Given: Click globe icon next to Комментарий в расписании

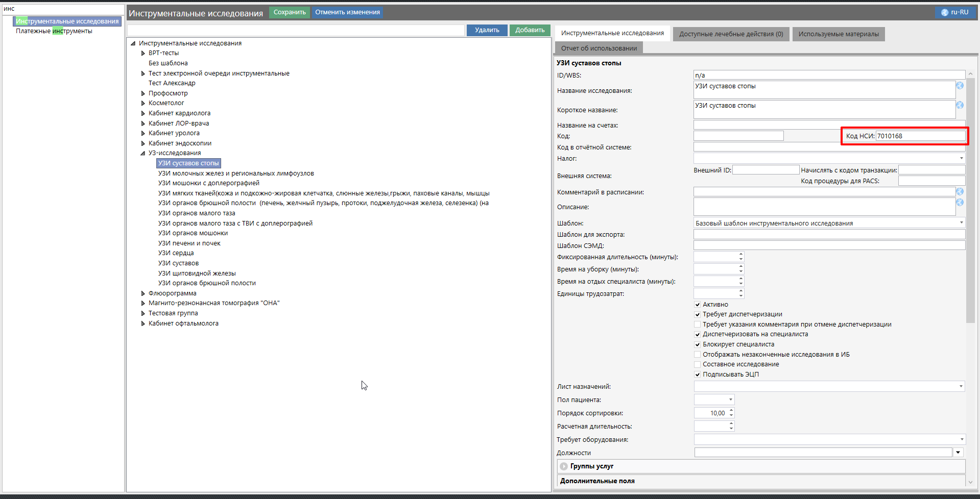Looking at the screenshot, I should (960, 192).
